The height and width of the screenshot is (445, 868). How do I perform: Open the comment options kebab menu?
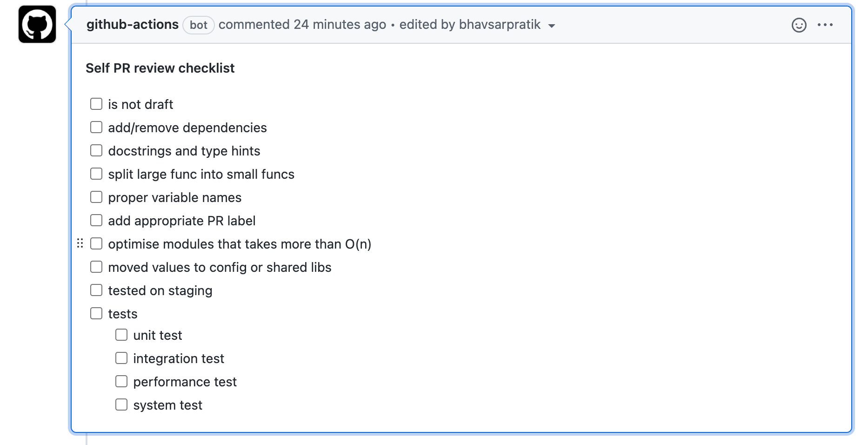826,25
